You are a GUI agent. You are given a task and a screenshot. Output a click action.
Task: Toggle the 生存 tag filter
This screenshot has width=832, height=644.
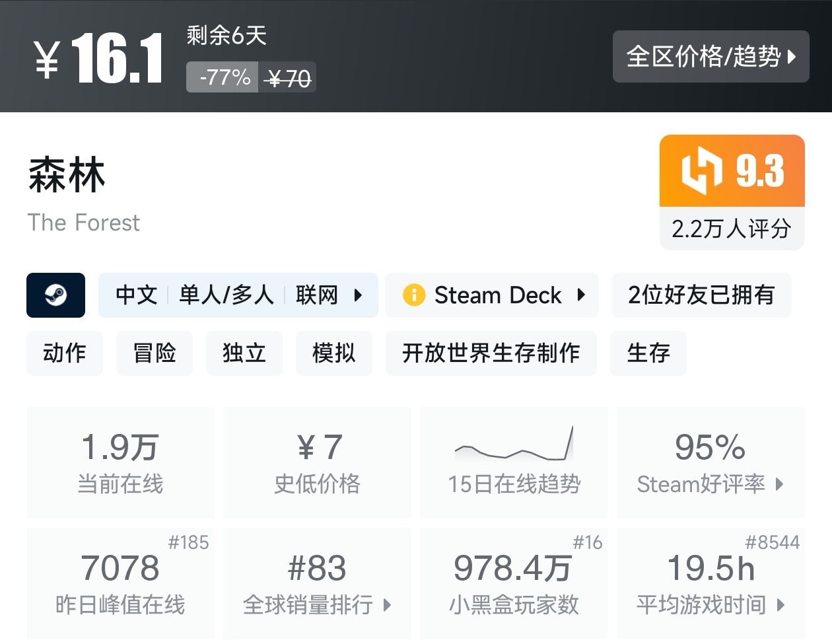pos(648,353)
